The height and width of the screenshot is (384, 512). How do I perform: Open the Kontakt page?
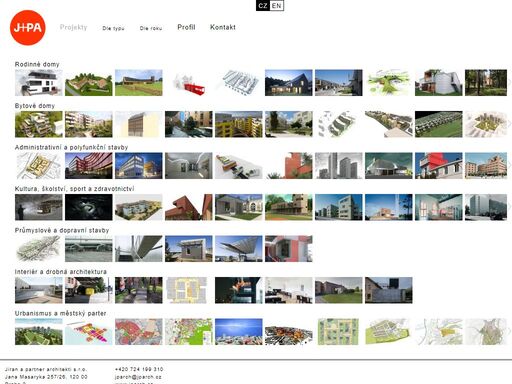point(223,27)
